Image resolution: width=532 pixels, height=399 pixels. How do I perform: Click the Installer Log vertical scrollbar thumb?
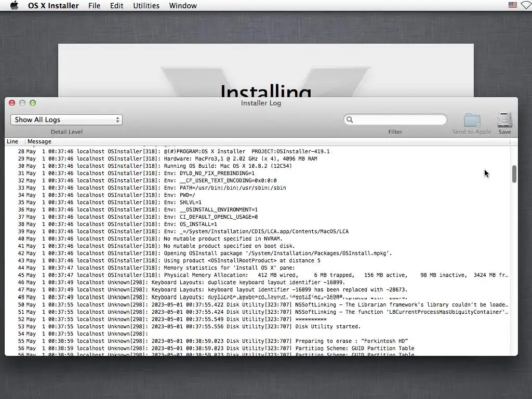click(514, 174)
